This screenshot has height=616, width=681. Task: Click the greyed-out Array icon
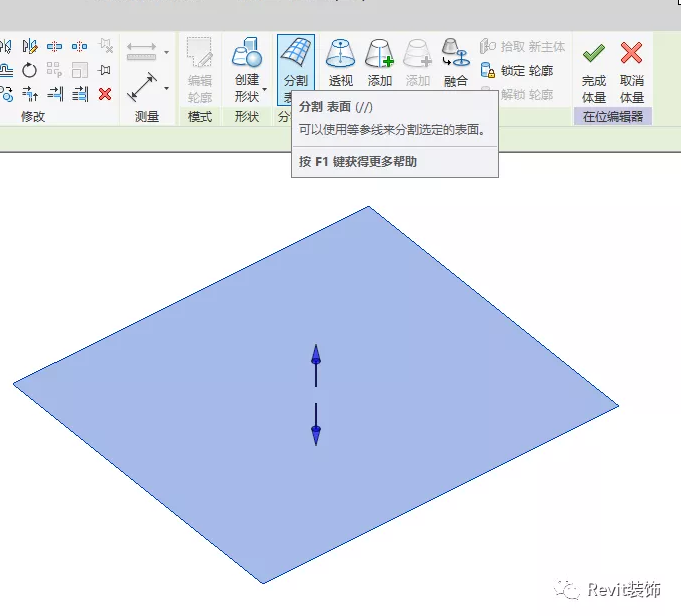tap(54, 70)
